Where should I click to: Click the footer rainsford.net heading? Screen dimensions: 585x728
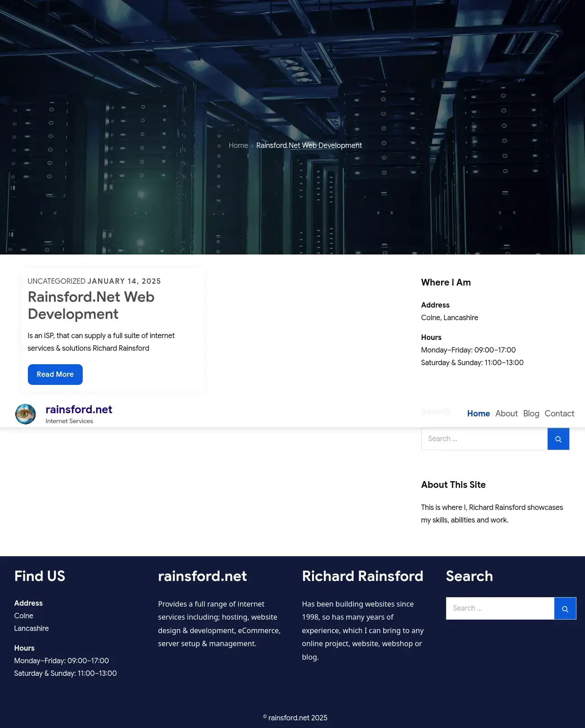pyautogui.click(x=202, y=576)
